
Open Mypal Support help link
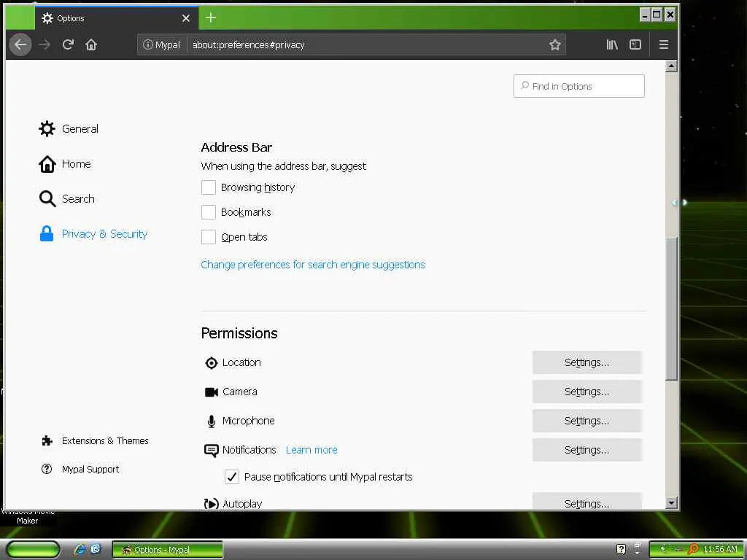(x=80, y=469)
